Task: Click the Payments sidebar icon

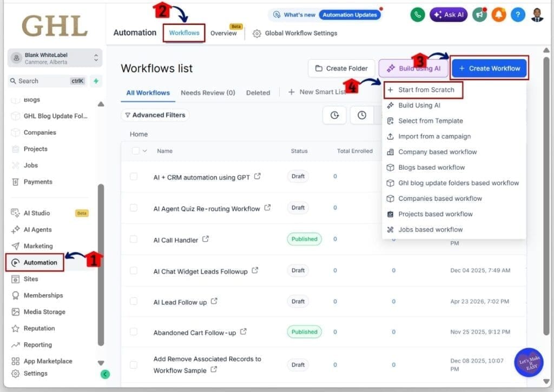Action: pos(15,182)
